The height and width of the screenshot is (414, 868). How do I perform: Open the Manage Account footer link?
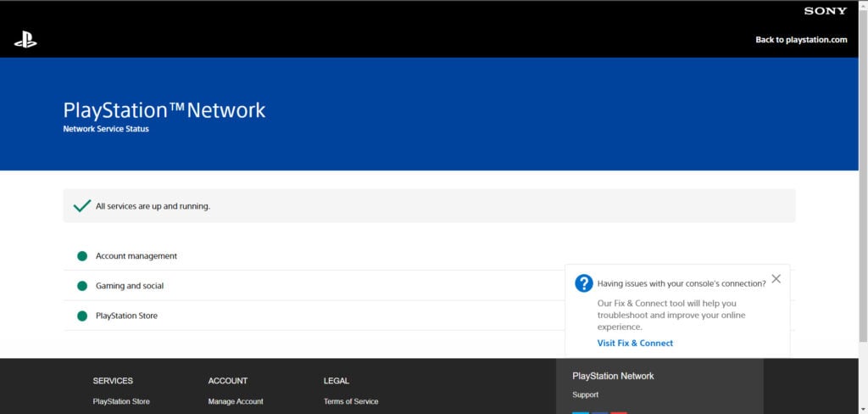click(x=236, y=401)
